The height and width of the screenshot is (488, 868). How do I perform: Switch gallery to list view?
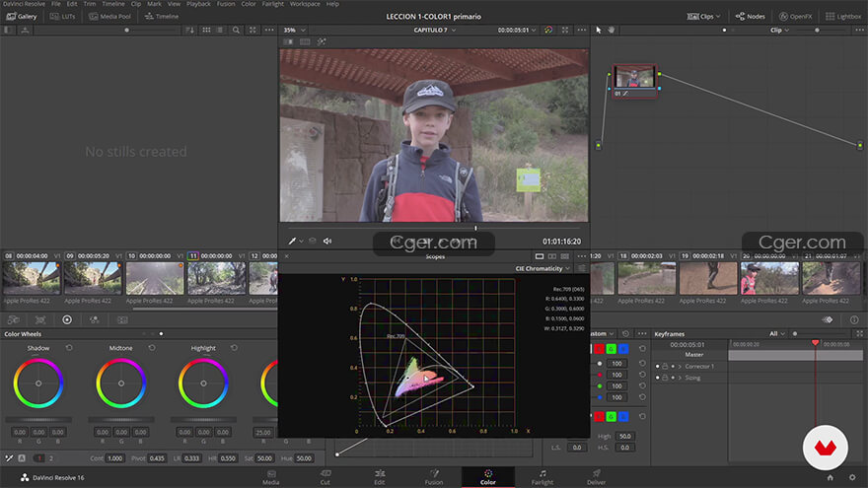click(x=220, y=30)
